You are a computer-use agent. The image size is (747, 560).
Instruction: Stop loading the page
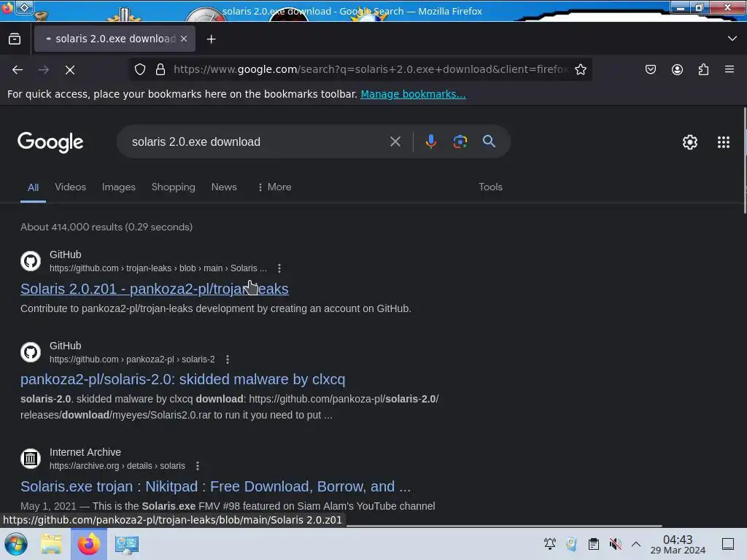[x=70, y=70]
